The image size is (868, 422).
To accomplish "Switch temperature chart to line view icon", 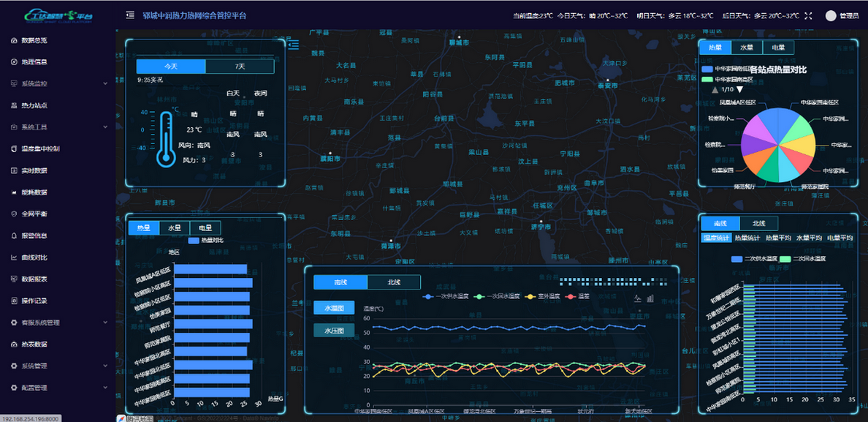I will coord(637,298).
